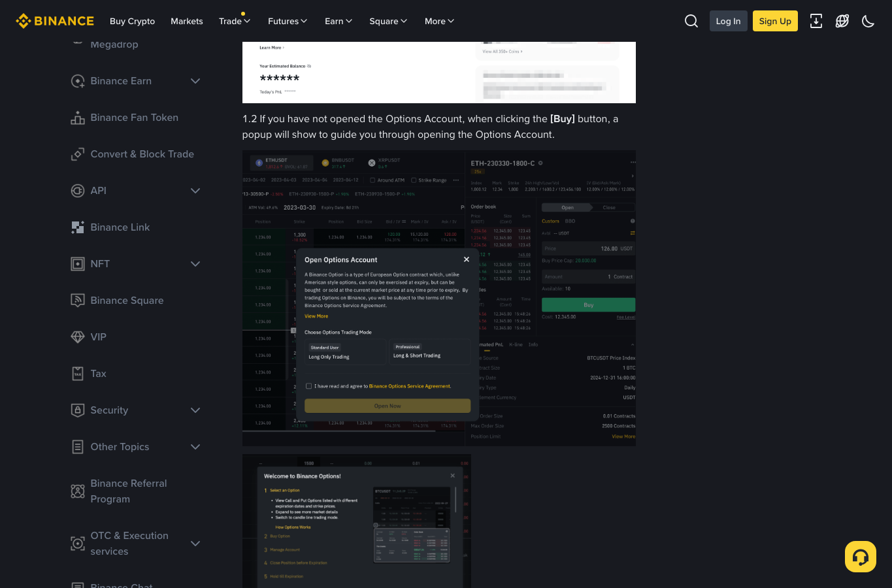
Task: Expand the API section chevron
Action: point(195,191)
